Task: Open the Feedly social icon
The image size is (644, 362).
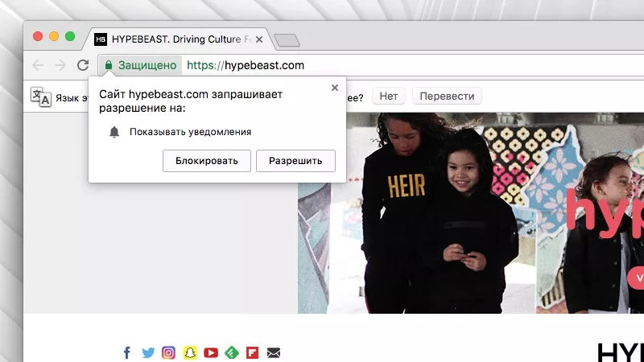Action: [x=232, y=352]
